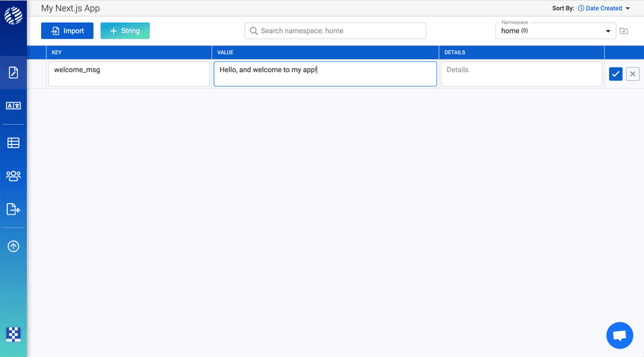
Task: Click the VALUE column header
Action: [x=225, y=52]
